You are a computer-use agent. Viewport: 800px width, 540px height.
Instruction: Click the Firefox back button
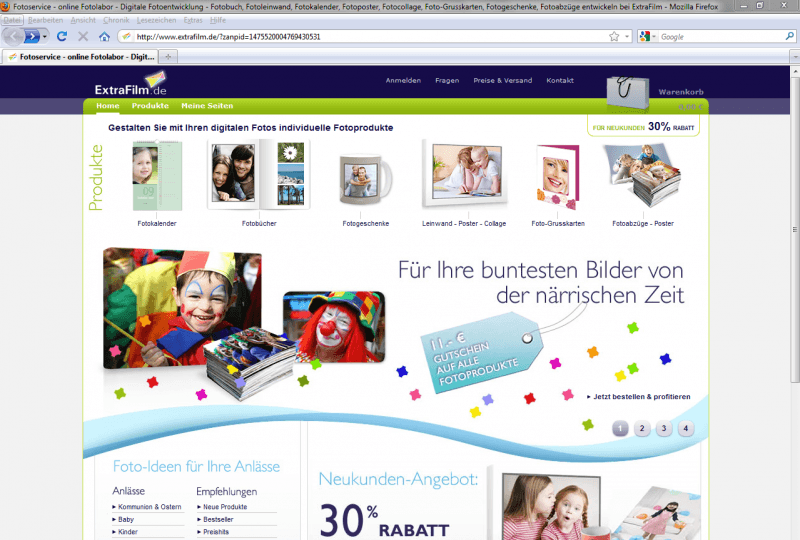click(14, 36)
